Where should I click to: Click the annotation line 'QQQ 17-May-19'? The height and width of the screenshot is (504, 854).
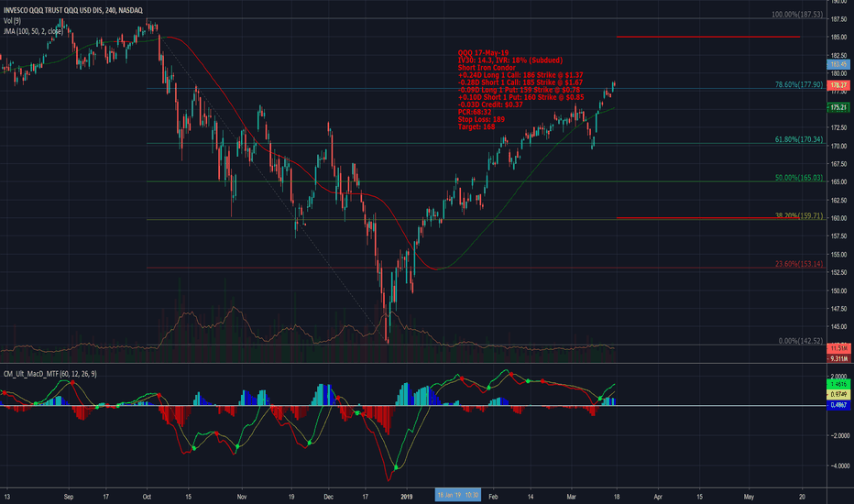483,53
